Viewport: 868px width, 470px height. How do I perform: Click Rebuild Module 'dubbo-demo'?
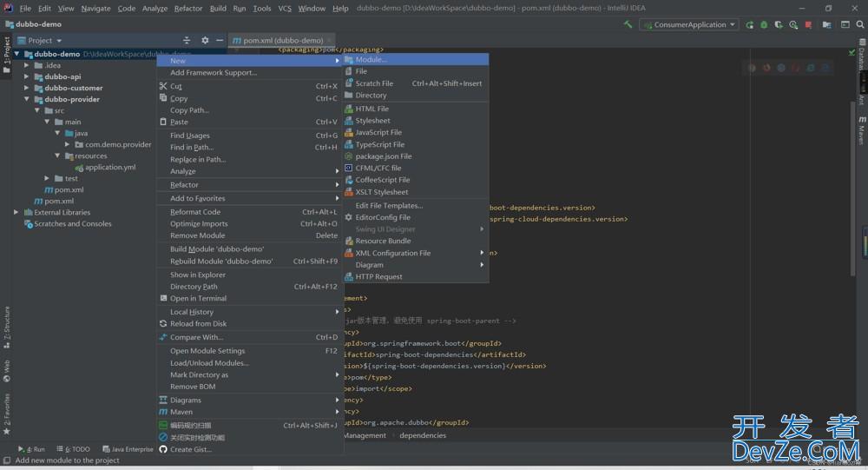click(x=250, y=261)
